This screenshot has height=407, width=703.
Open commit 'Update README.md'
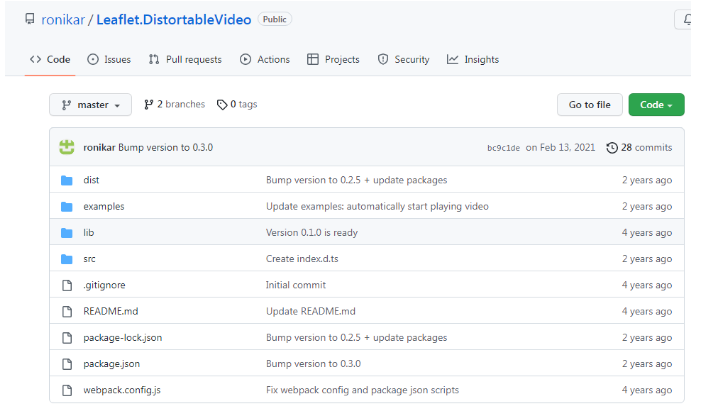[x=311, y=311]
